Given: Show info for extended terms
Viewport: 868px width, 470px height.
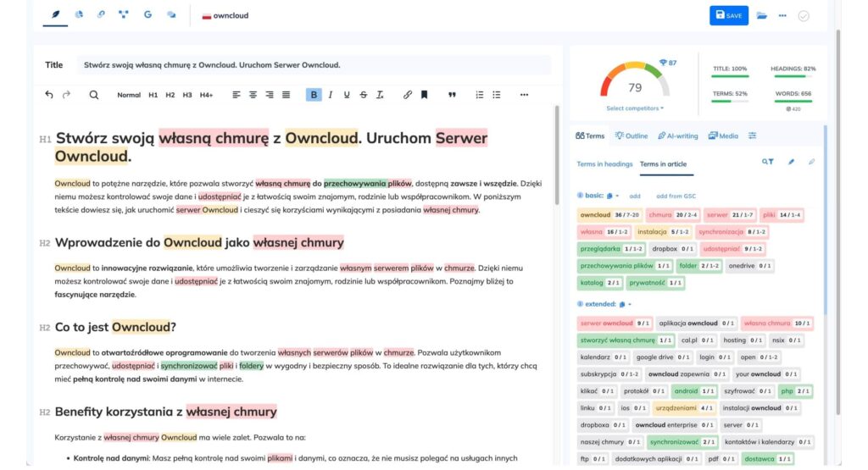Looking at the screenshot, I should 580,303.
